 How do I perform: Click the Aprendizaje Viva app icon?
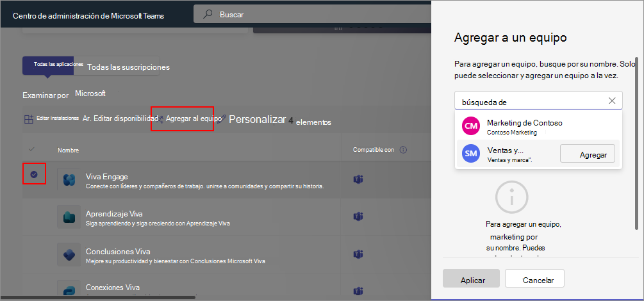(69, 217)
